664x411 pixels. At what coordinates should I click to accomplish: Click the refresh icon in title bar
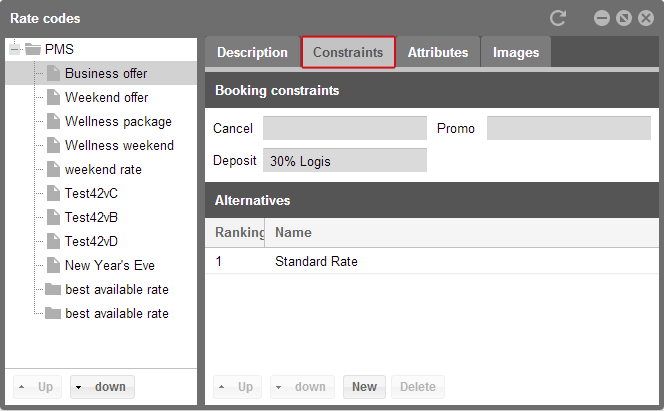pos(558,18)
